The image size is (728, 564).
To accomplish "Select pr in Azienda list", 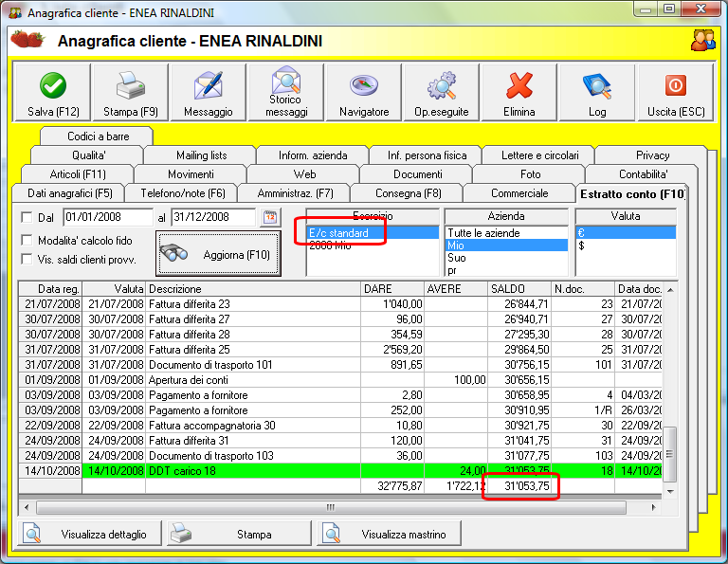I will point(506,270).
